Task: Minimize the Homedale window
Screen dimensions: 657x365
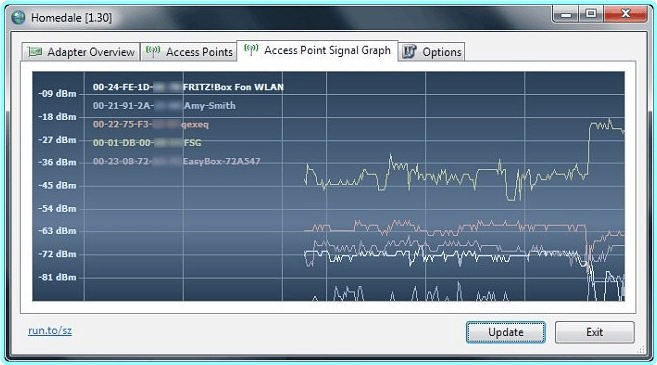Action: coord(566,14)
